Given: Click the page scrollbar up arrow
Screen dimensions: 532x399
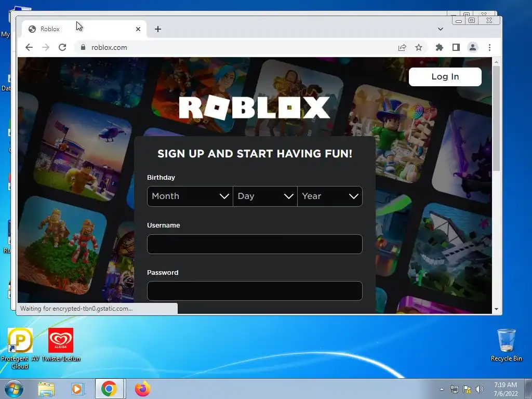Looking at the screenshot, I should pos(496,62).
